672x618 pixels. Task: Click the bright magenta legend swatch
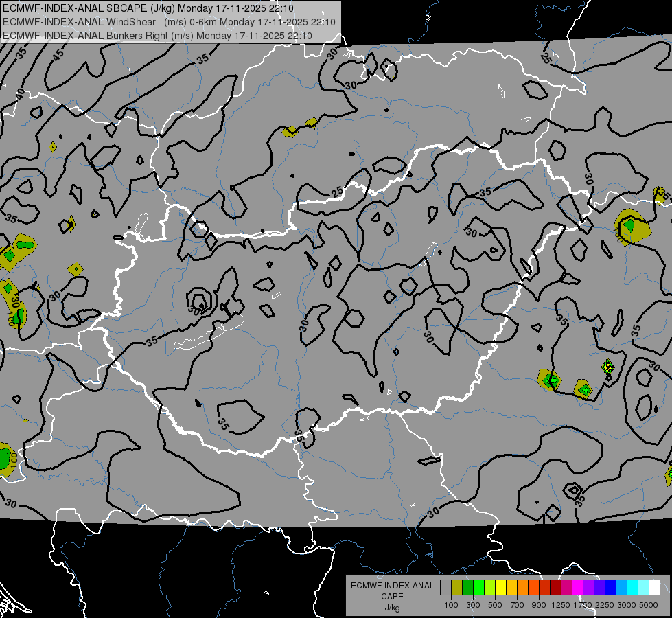(578, 588)
